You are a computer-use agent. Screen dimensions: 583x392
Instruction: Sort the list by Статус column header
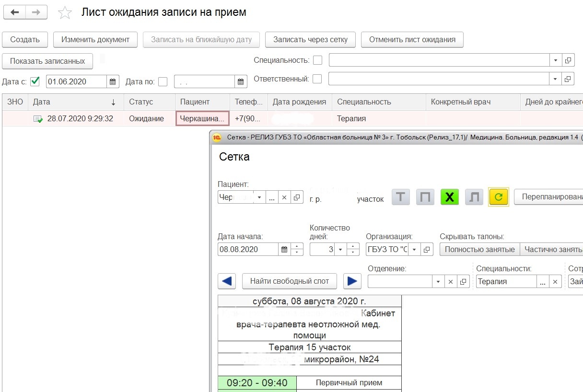(x=141, y=102)
